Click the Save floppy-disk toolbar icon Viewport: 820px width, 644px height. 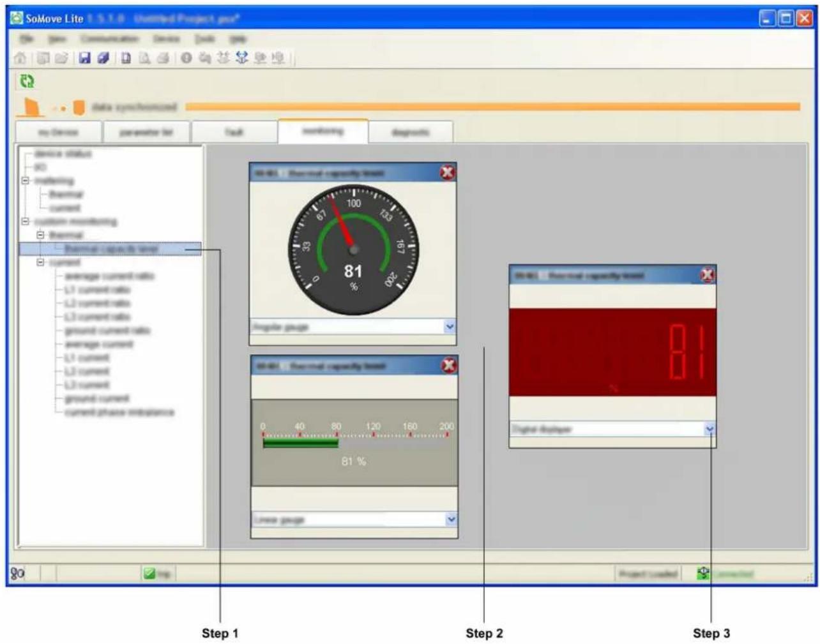[x=84, y=58]
